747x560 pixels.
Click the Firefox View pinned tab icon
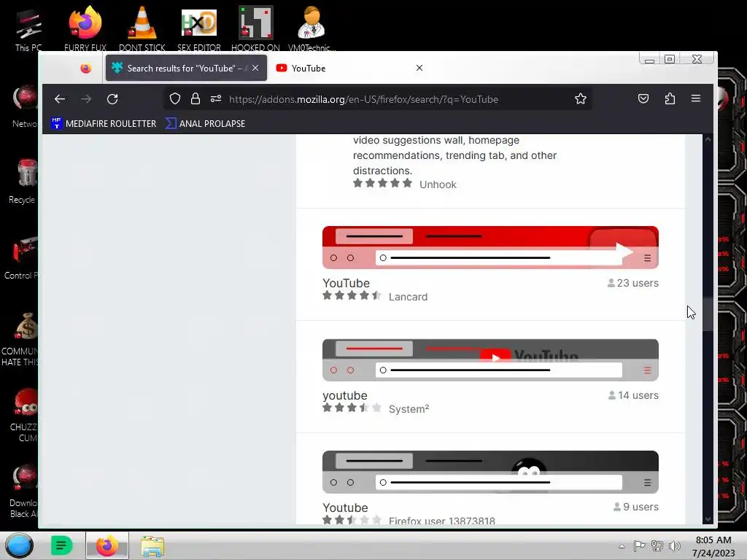pos(86,68)
